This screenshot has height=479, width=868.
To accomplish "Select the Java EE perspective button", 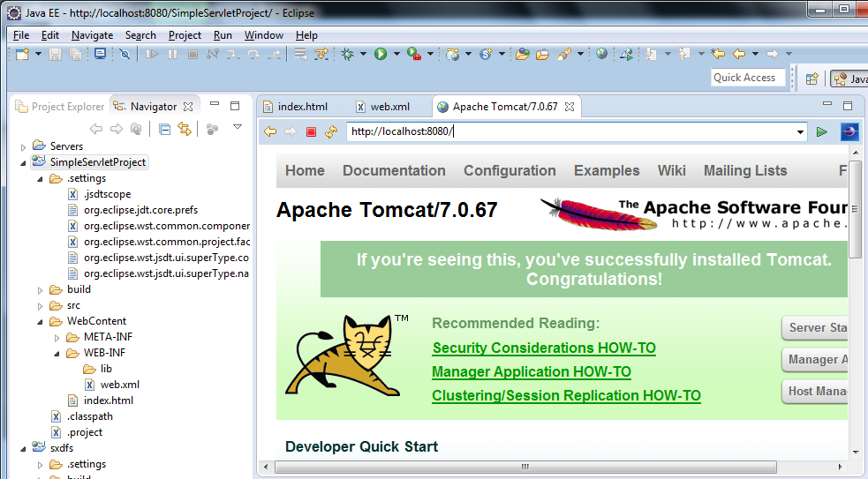I will coord(849,79).
